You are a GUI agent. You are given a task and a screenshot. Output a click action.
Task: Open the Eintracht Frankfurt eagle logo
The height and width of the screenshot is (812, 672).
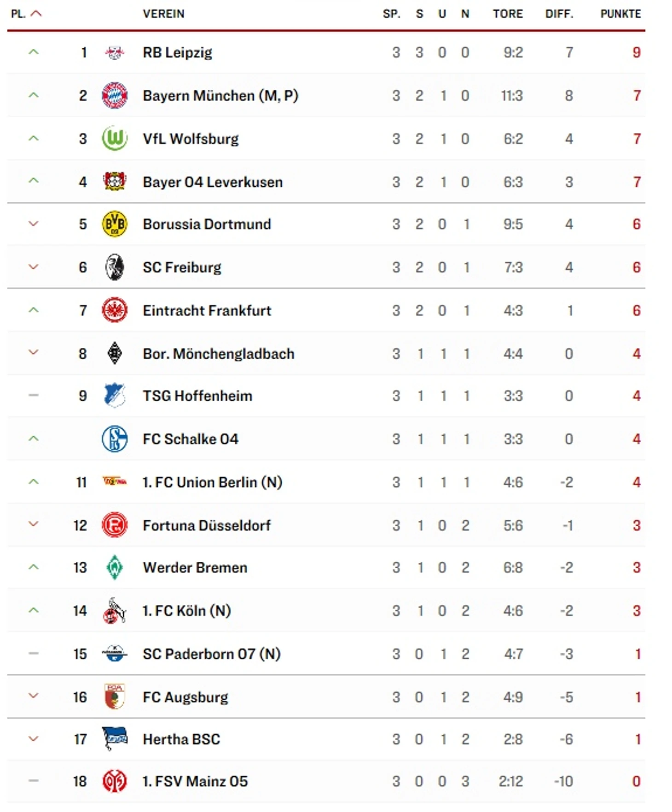tap(114, 311)
